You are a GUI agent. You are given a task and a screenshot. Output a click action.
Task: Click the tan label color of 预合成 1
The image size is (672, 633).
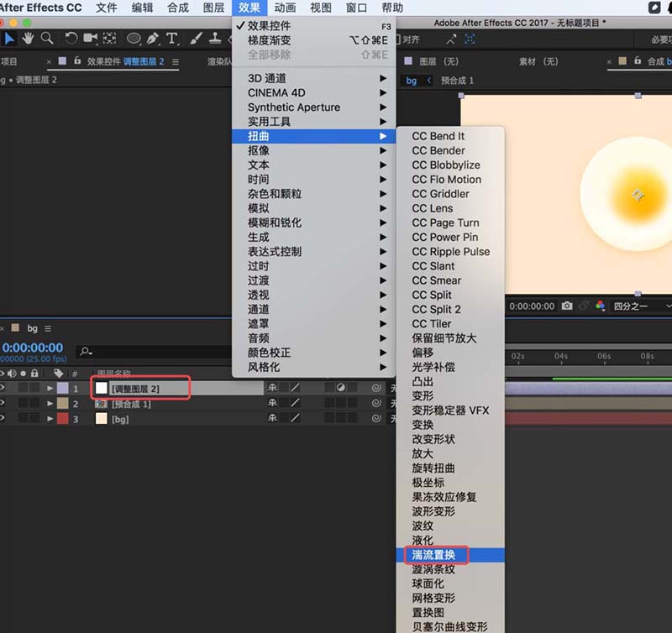tap(62, 403)
